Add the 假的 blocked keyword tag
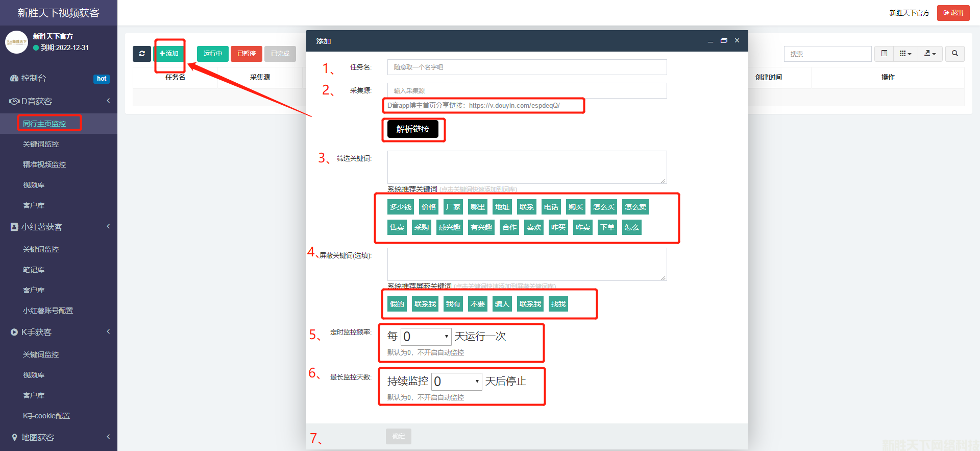The image size is (980, 451). [x=397, y=304]
